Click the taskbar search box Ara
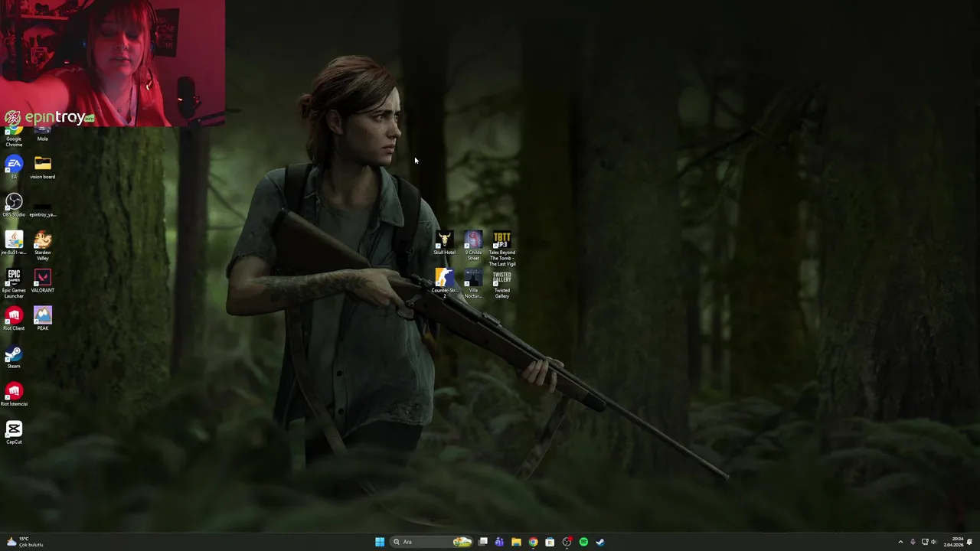This screenshot has width=980, height=551. [431, 542]
